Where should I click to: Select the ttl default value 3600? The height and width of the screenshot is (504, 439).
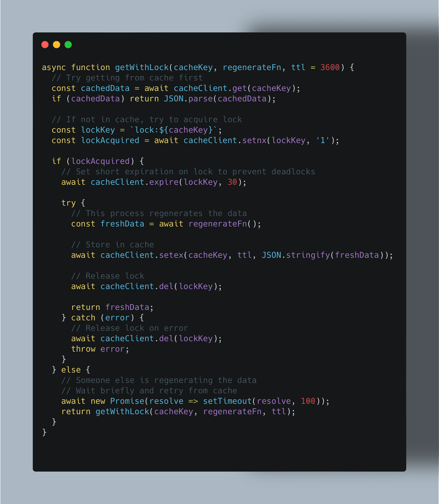329,67
